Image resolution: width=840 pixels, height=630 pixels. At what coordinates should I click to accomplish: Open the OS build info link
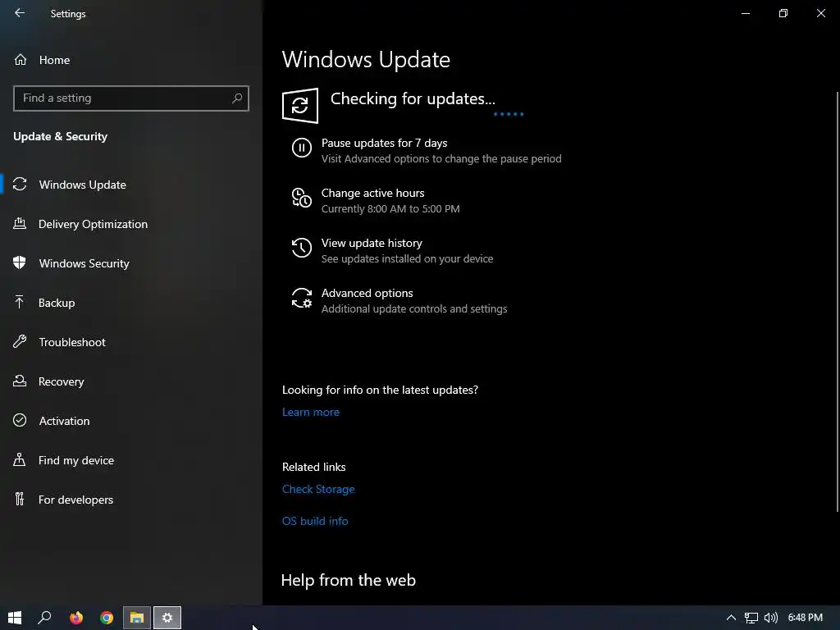pos(315,521)
